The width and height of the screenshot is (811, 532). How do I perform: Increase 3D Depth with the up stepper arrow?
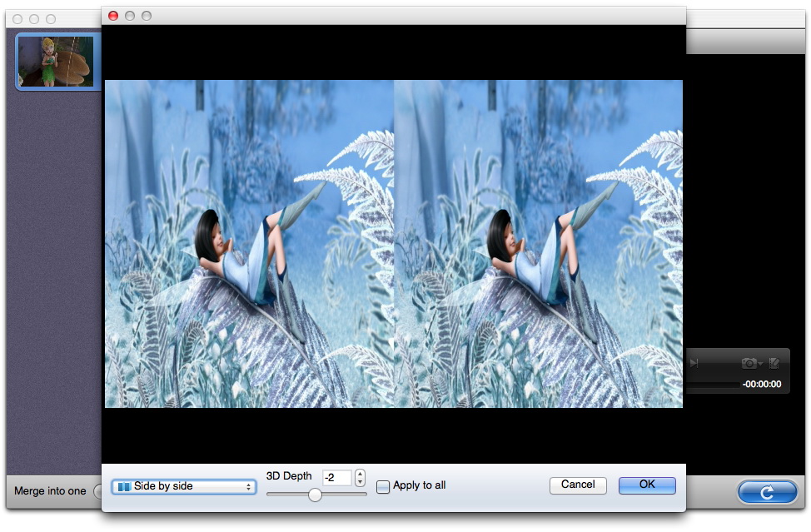click(360, 474)
